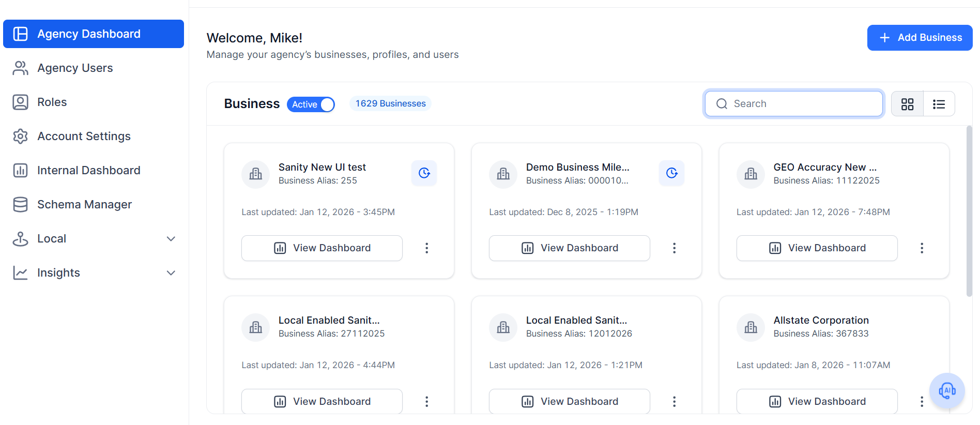Image resolution: width=980 pixels, height=425 pixels.
Task: View Dashboard for Local Enabled Sanit alias 27112025
Action: tap(321, 401)
